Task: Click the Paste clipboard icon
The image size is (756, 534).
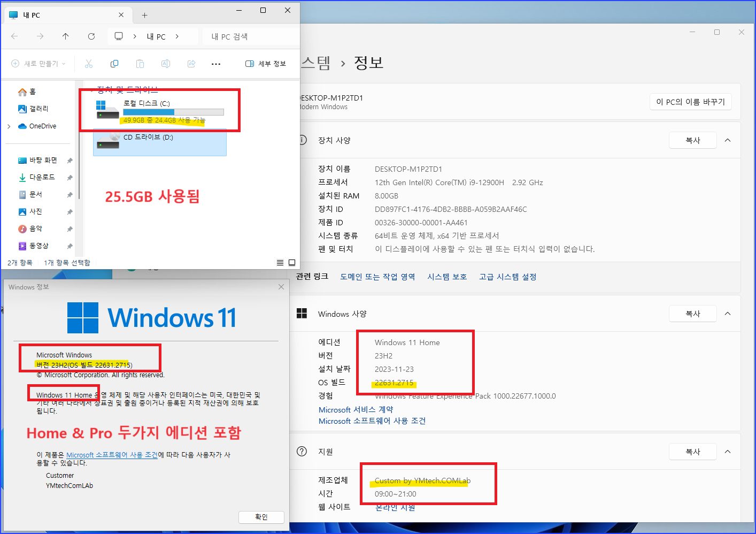Action: tap(140, 64)
